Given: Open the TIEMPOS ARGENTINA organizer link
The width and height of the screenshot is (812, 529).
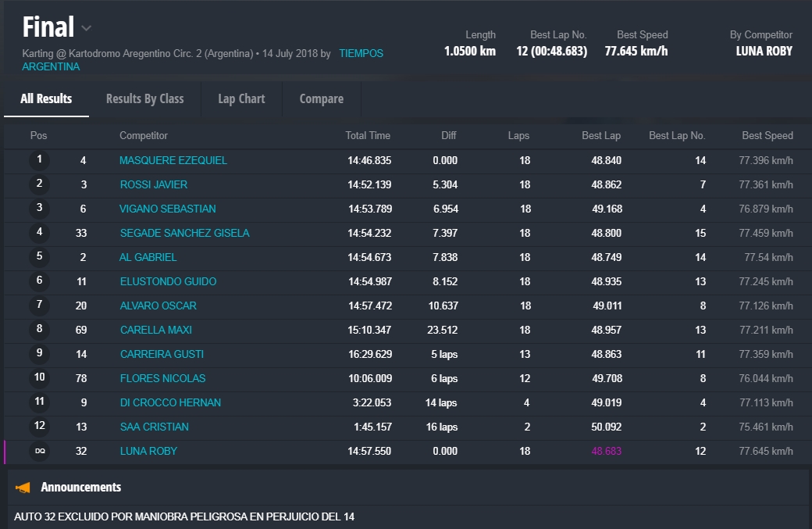Looking at the screenshot, I should click(x=361, y=54).
